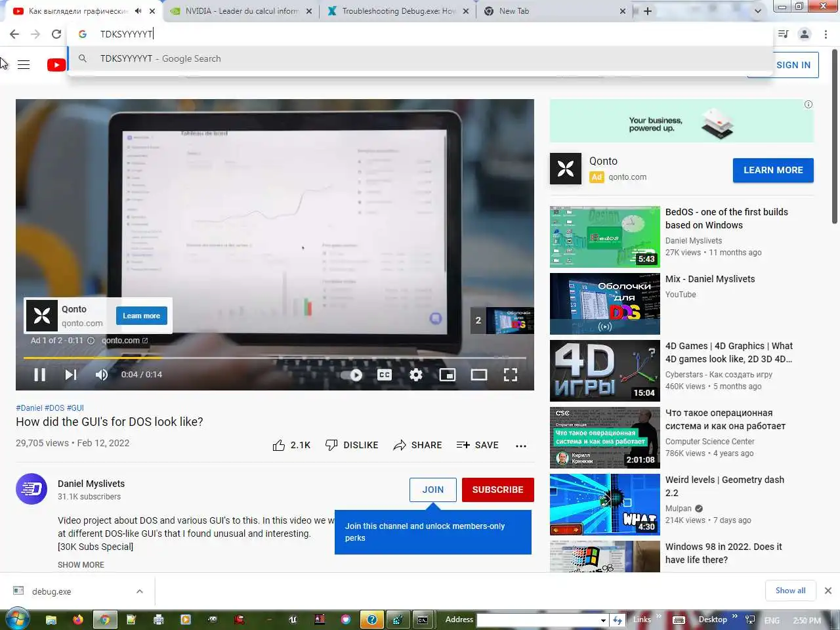The image size is (840, 630).
Task: Pause the video
Action: point(39,375)
